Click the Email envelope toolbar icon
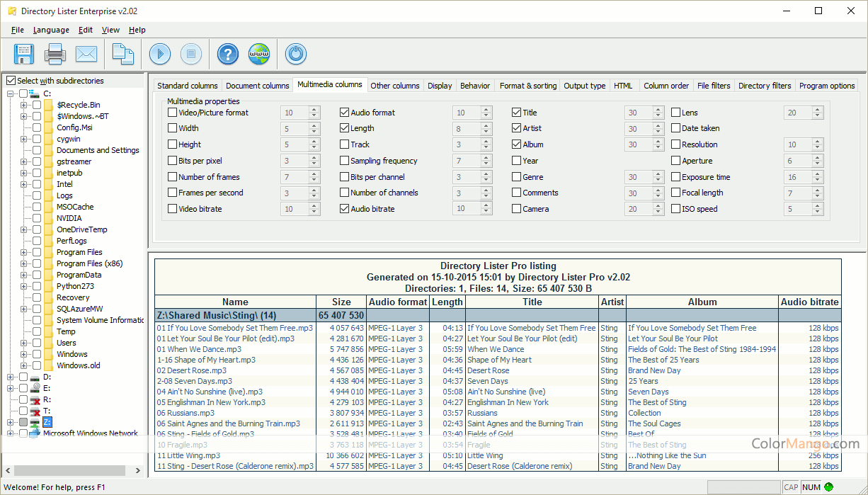Image resolution: width=868 pixels, height=495 pixels. click(86, 54)
